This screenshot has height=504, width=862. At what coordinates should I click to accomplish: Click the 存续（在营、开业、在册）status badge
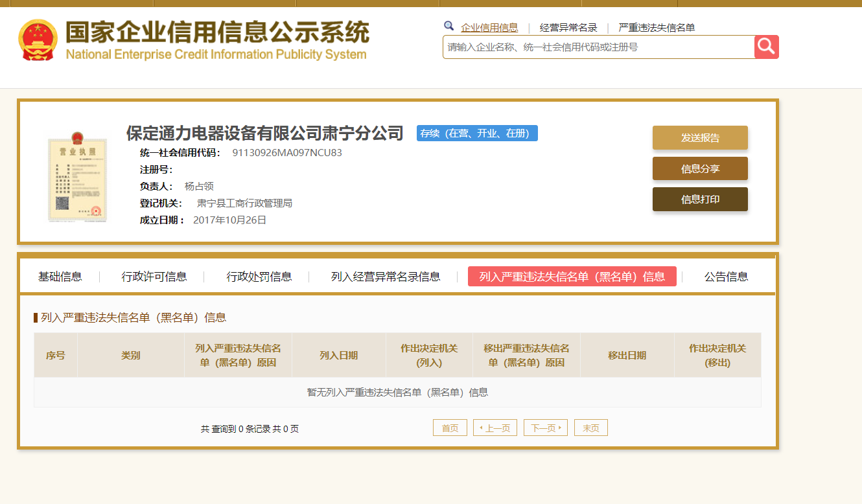477,133
